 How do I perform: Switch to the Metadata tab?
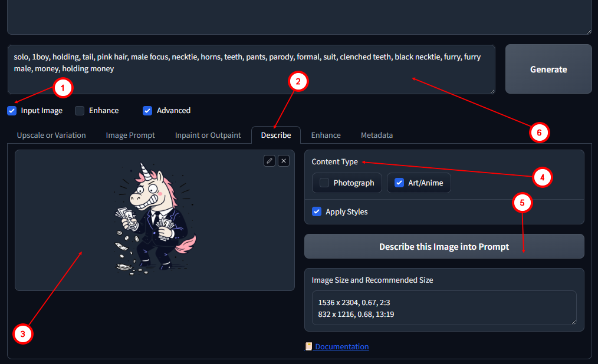click(377, 135)
